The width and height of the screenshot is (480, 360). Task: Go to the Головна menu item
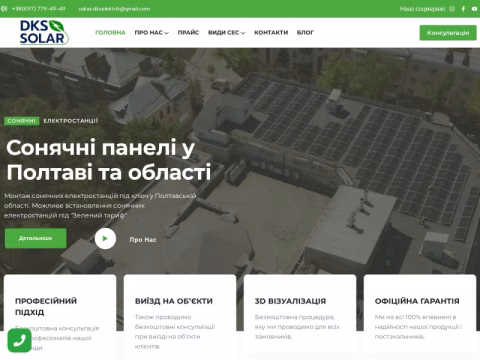tap(110, 33)
